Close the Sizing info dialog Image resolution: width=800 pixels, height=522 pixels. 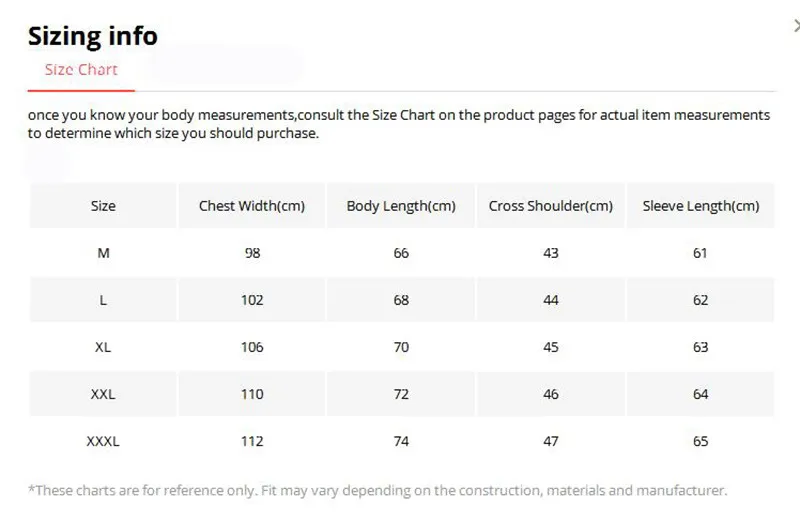pos(796,25)
